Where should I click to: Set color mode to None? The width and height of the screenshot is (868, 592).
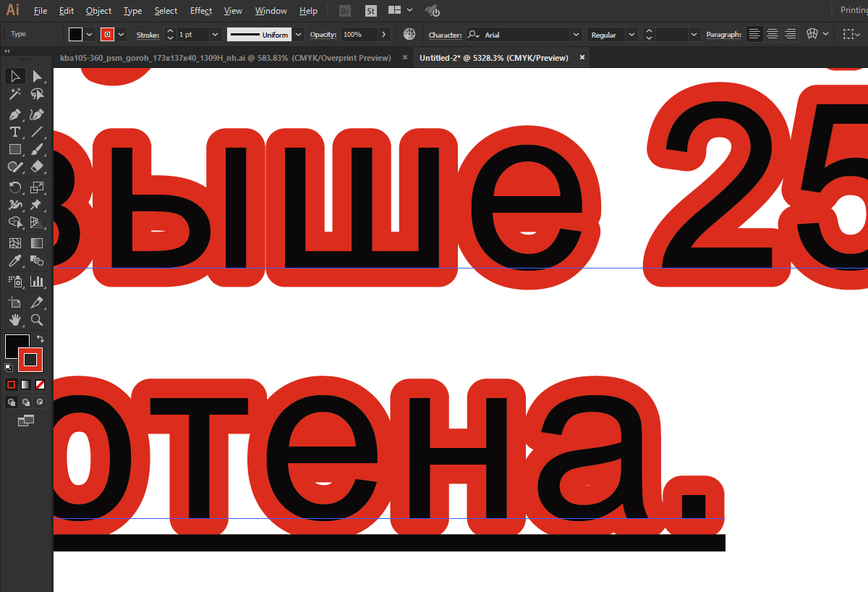click(40, 384)
